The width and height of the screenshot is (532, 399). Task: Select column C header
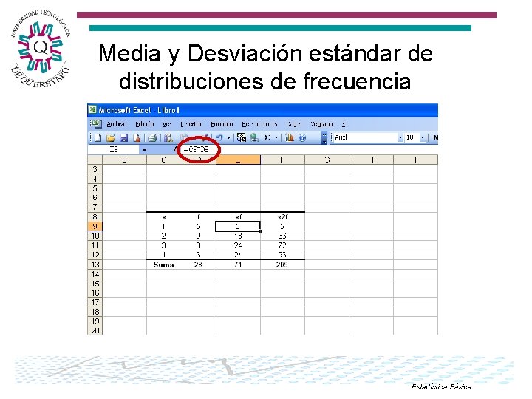(x=164, y=160)
